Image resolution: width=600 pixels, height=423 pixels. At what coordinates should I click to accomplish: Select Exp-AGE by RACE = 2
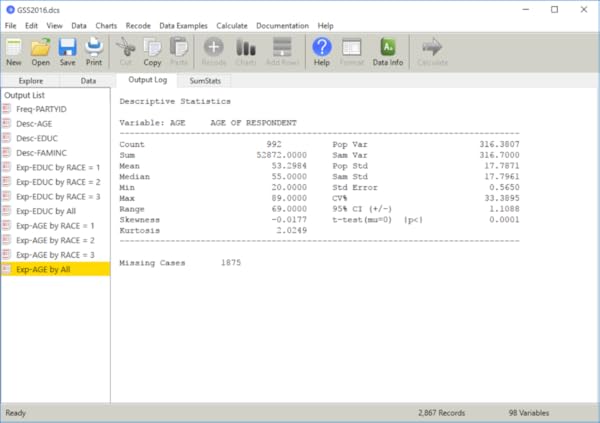pyautogui.click(x=55, y=240)
